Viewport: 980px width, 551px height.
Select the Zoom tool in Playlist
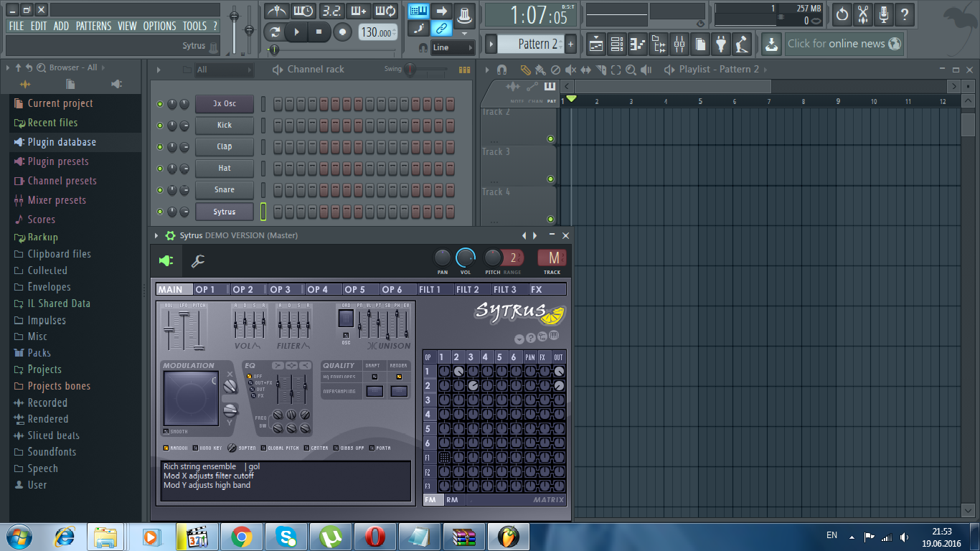click(631, 70)
